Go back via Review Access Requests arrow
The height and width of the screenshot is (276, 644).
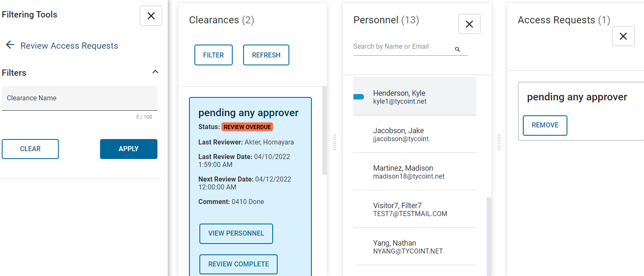point(10,45)
